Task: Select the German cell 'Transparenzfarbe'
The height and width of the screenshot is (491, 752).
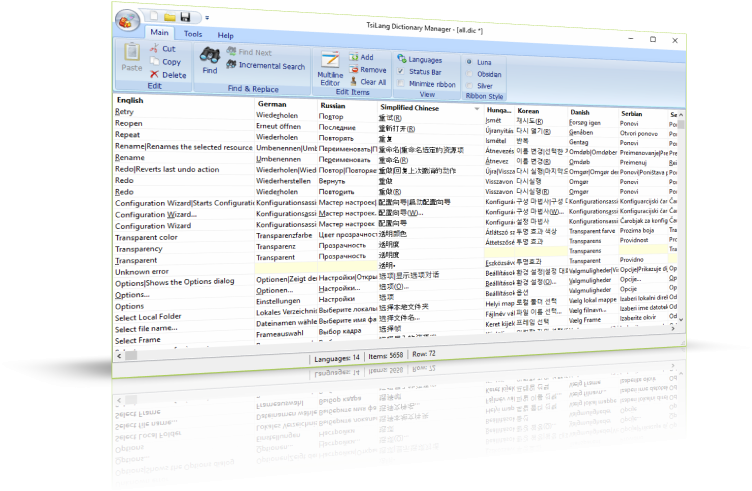Action: 286,235
